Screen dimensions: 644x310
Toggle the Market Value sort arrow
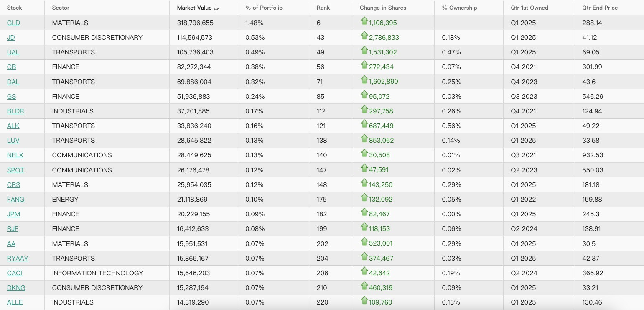pos(216,8)
